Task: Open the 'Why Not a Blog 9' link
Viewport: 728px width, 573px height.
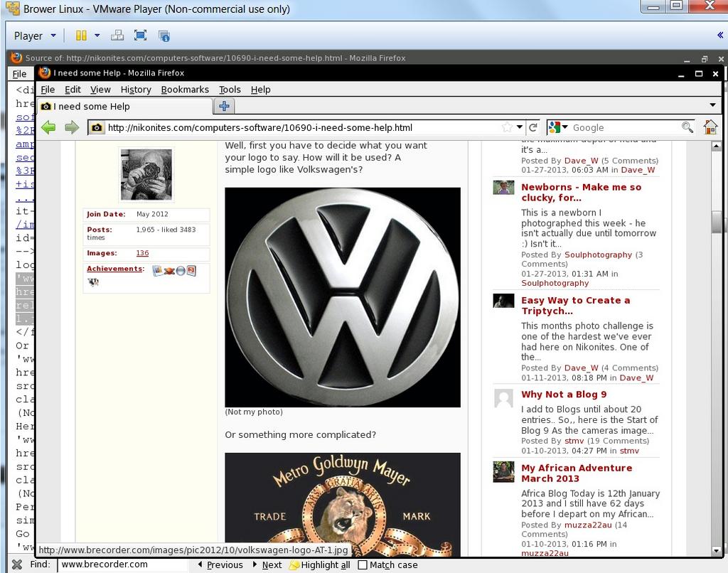Action: click(564, 395)
